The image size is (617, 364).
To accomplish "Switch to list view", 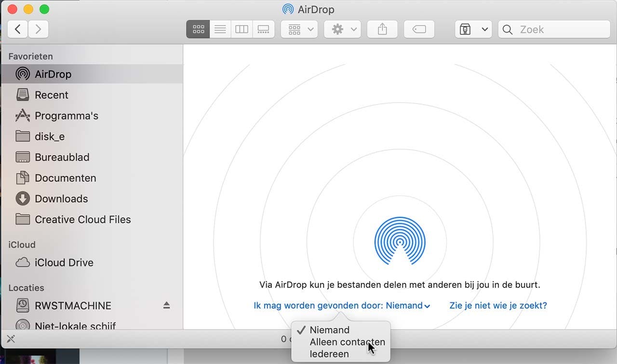I will coord(220,29).
